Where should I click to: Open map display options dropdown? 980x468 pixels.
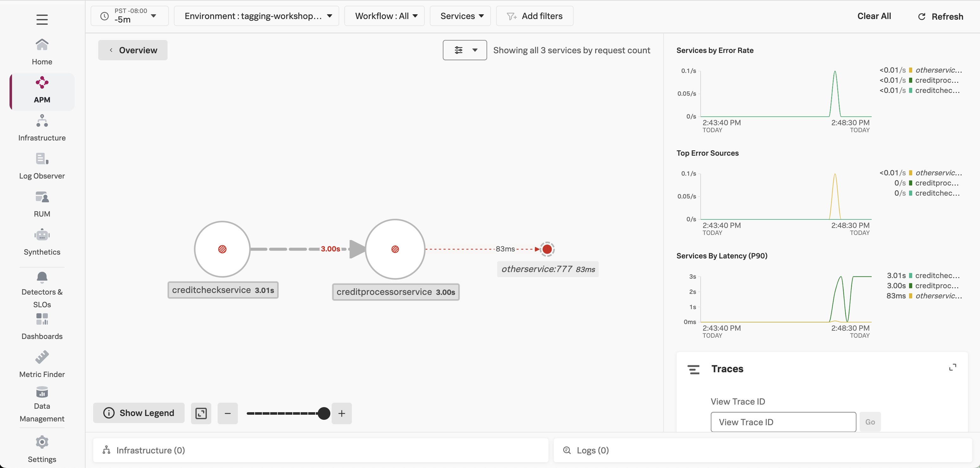pos(465,50)
